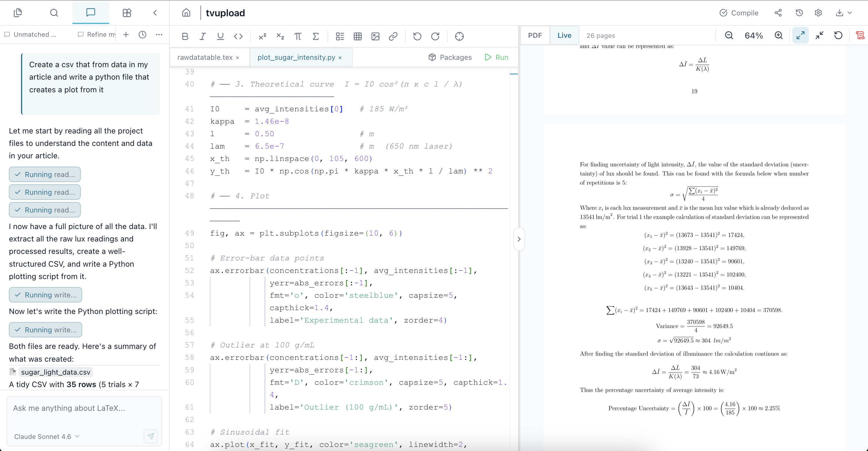Screen dimensions: 868x451
Task: Go to home dashboard icon
Action: pos(186,13)
